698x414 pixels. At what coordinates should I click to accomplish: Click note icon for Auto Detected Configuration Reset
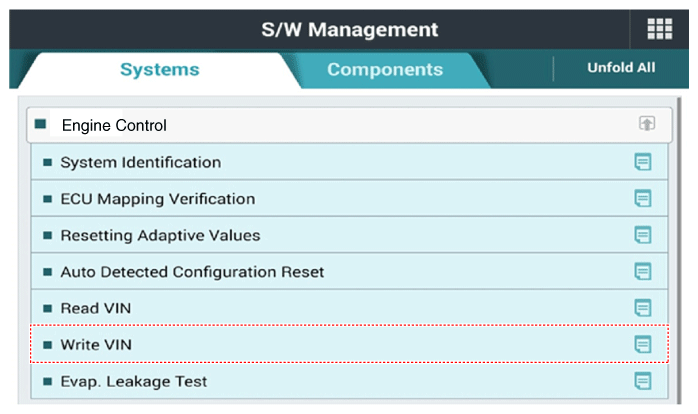pos(643,272)
